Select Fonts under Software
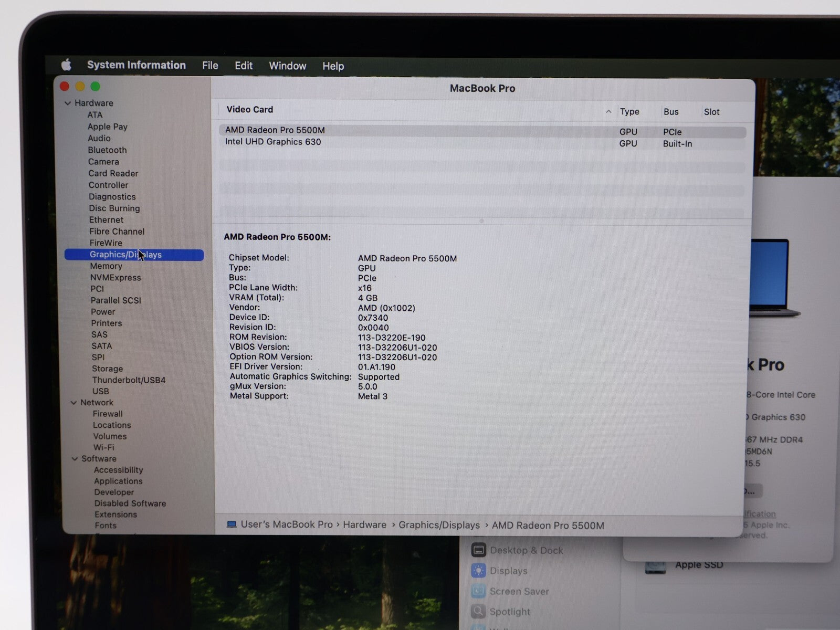The width and height of the screenshot is (840, 630). pyautogui.click(x=106, y=526)
